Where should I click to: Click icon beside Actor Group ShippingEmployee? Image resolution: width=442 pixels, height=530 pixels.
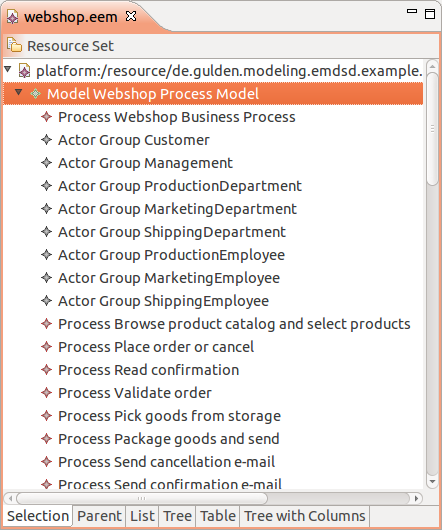(46, 301)
